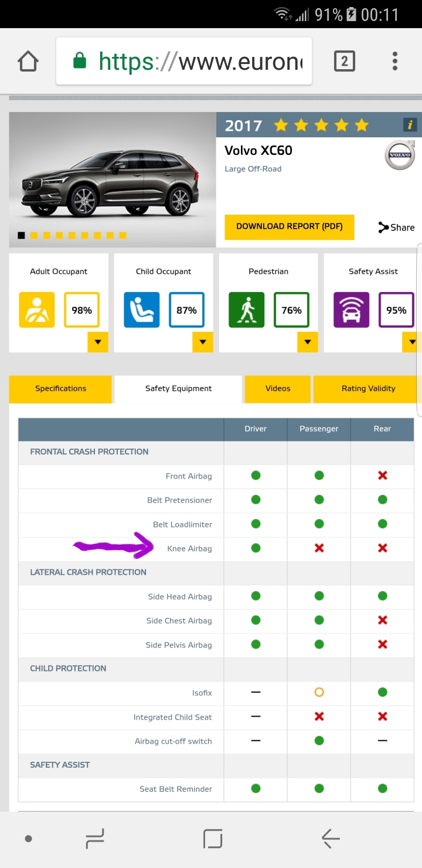The width and height of the screenshot is (422, 868).
Task: Click the 87% Child Occupant score
Action: (x=186, y=310)
